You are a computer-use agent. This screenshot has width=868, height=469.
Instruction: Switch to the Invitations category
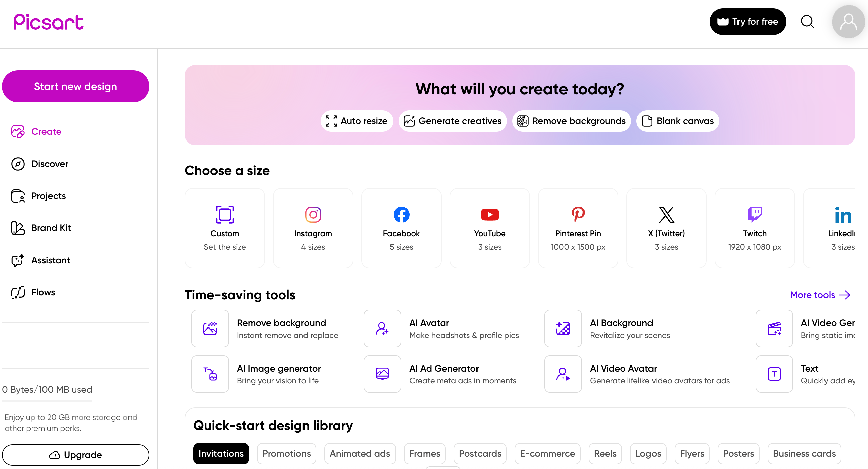(221, 454)
